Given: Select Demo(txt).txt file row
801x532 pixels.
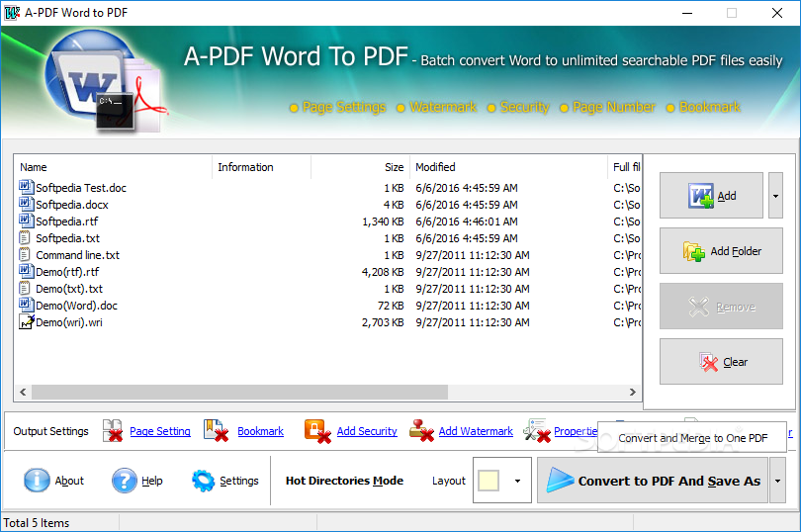Looking at the screenshot, I should [x=327, y=289].
